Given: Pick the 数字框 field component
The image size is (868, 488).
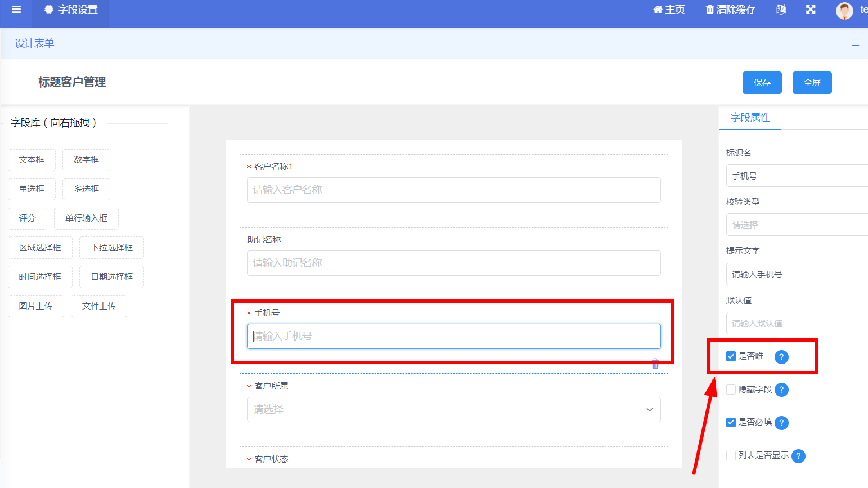Looking at the screenshot, I should tap(86, 160).
